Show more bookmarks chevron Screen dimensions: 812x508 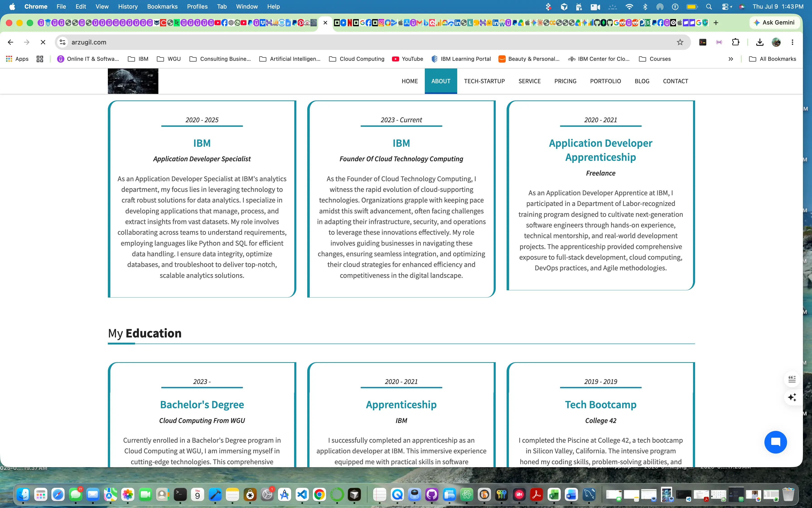pyautogui.click(x=731, y=59)
